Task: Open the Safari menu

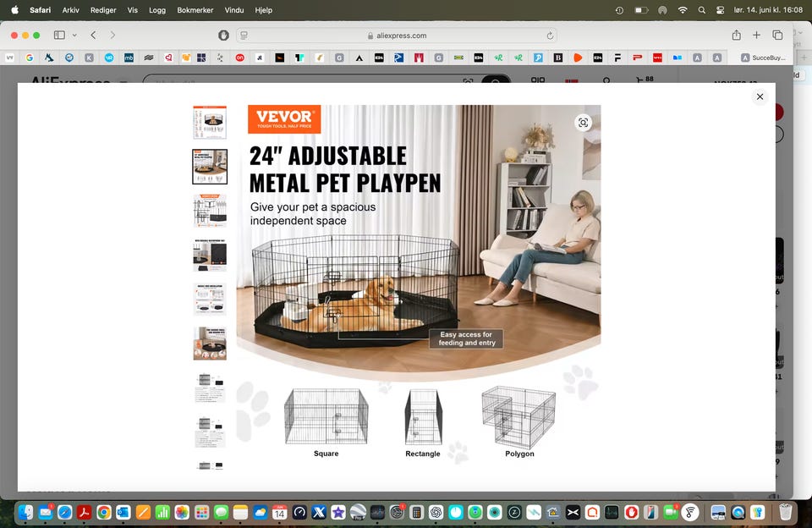Action: (x=40, y=10)
